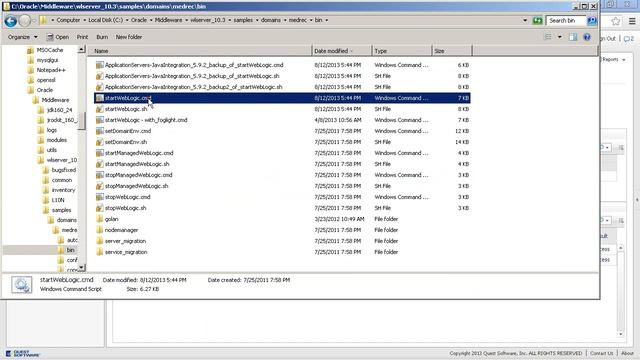Click the medrec breadcrumb
This screenshot has height=360, width=640.
point(298,20)
